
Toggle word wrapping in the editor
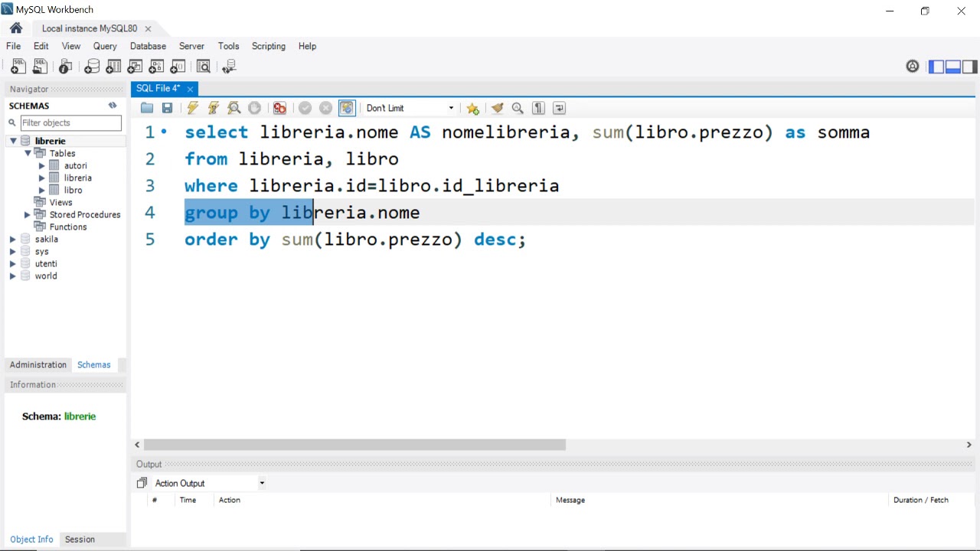[x=559, y=108]
